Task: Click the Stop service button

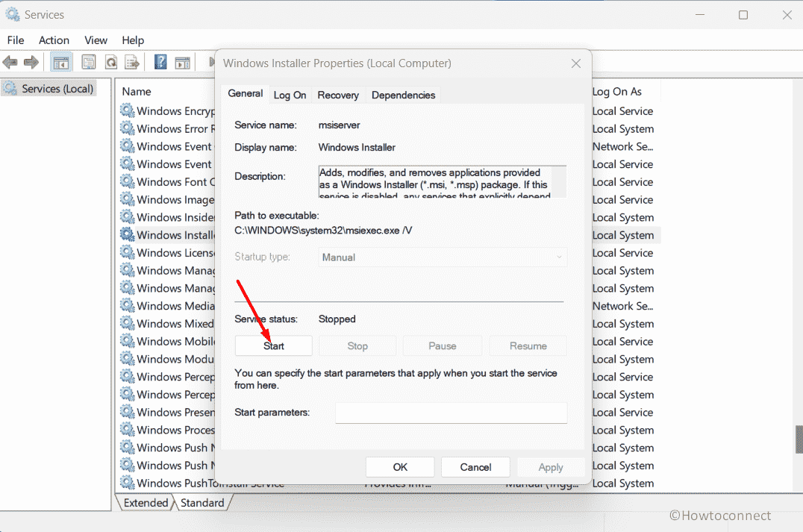Action: [357, 345]
